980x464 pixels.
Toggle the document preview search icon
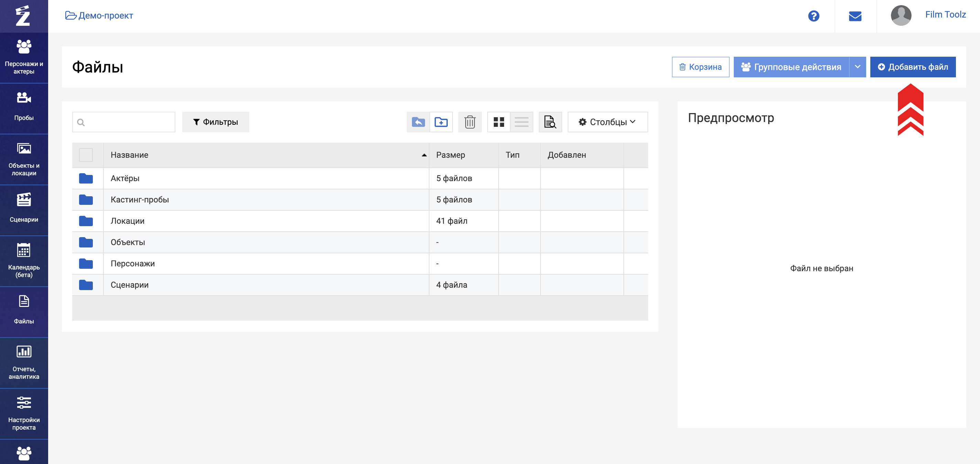[x=550, y=122]
